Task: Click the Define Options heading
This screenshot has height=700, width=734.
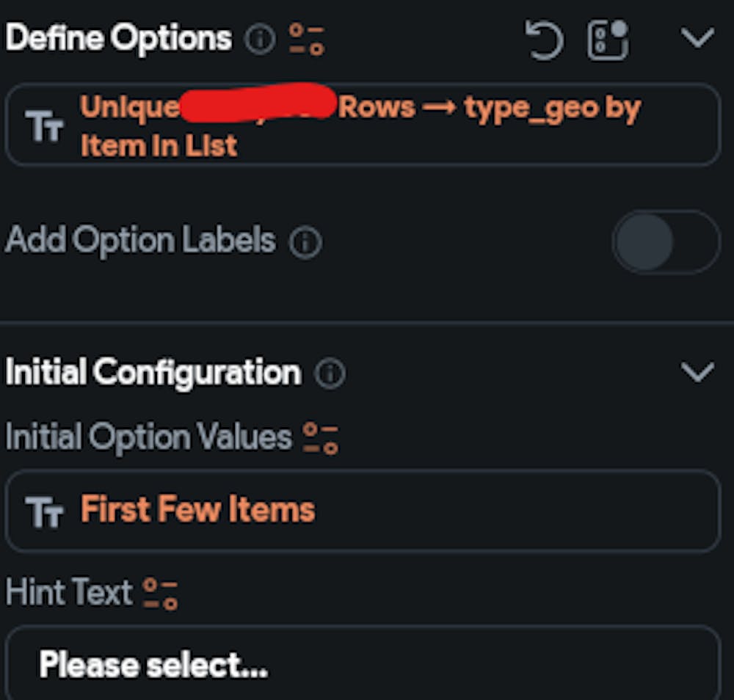Action: click(119, 38)
